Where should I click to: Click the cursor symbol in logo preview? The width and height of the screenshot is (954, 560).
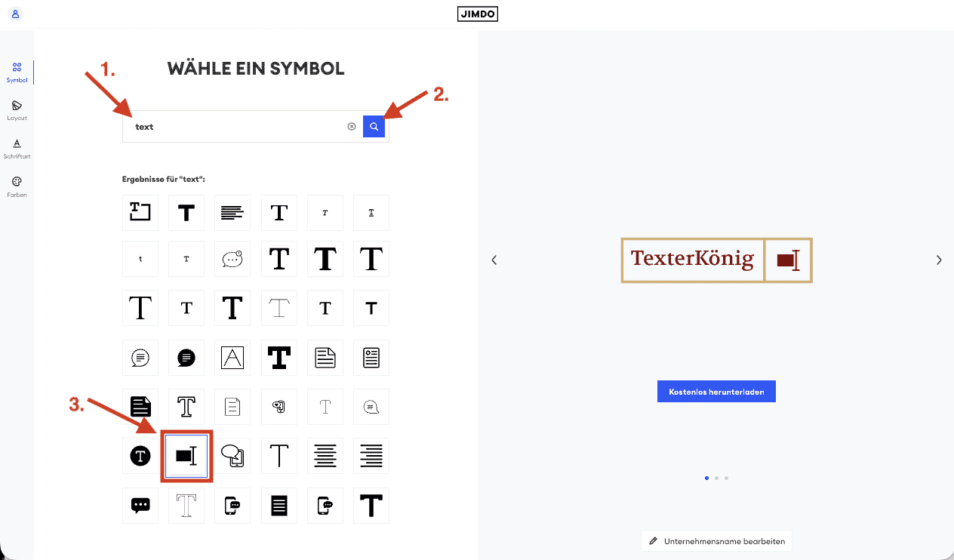(788, 260)
